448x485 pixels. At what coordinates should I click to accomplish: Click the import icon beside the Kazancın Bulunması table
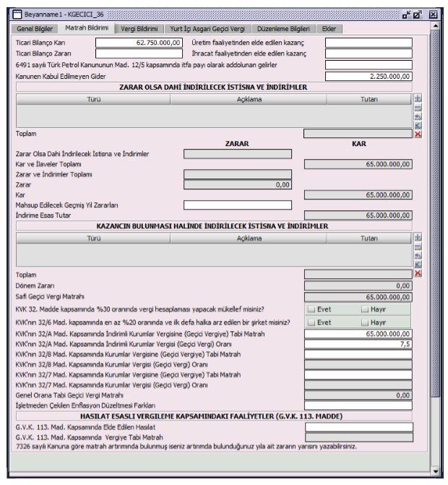[x=418, y=264]
